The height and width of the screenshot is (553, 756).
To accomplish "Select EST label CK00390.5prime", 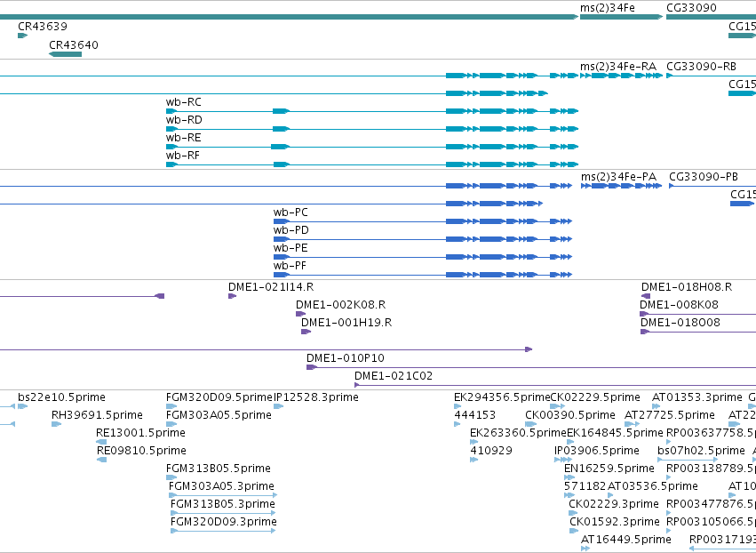I will tap(570, 415).
